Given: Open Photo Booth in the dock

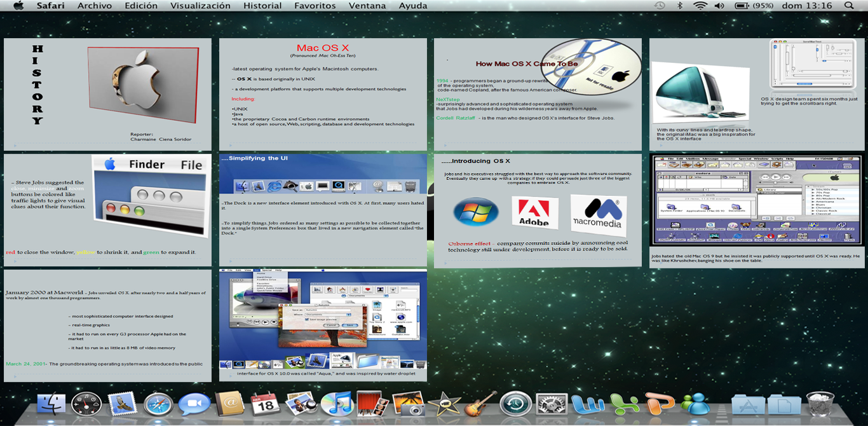Looking at the screenshot, I should click(x=372, y=404).
